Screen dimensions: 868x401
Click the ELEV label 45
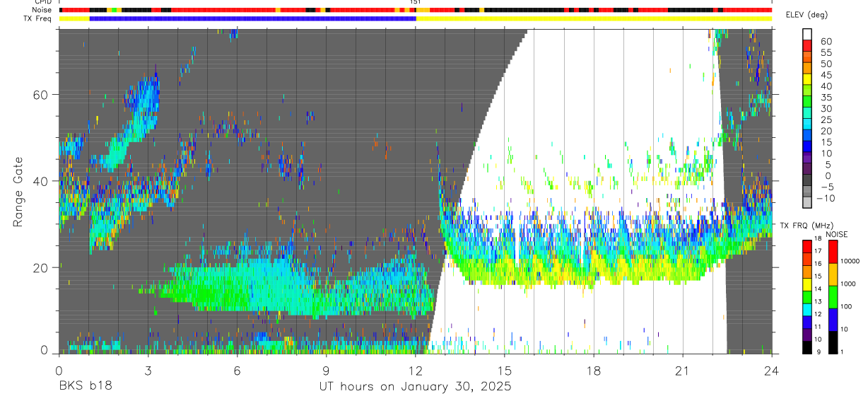click(x=826, y=75)
